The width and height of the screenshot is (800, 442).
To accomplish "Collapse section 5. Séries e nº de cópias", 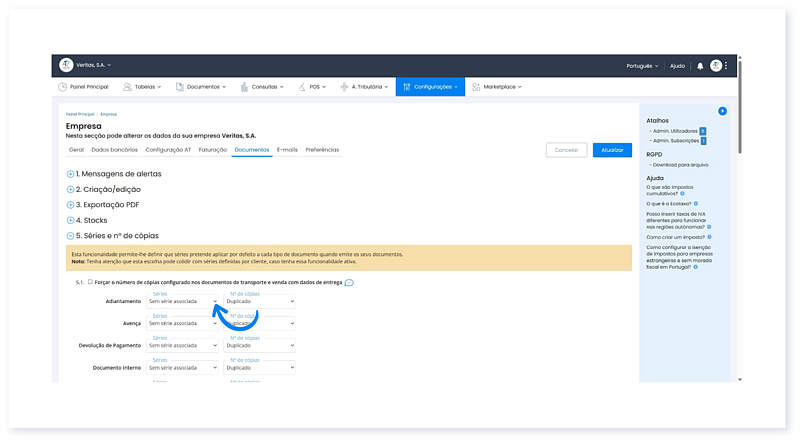I will (71, 236).
